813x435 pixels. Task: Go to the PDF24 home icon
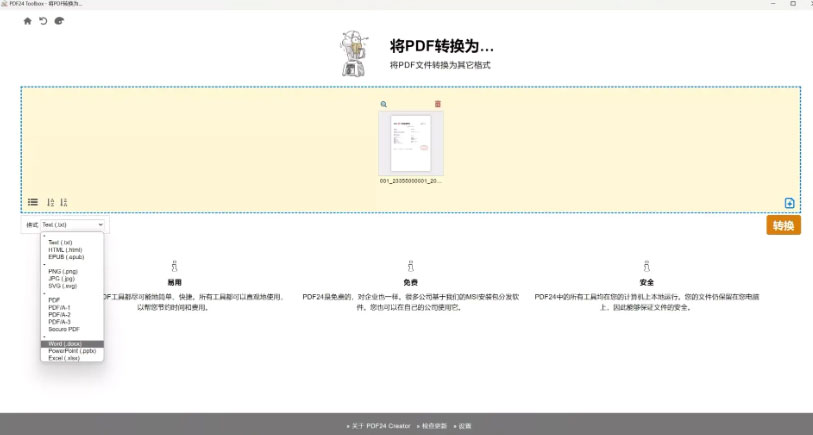(x=27, y=21)
